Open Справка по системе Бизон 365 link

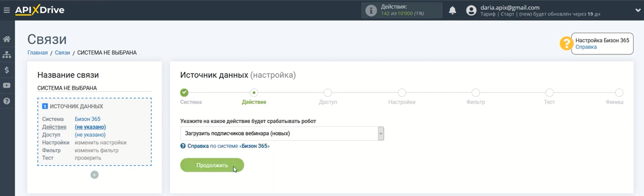pos(225,146)
